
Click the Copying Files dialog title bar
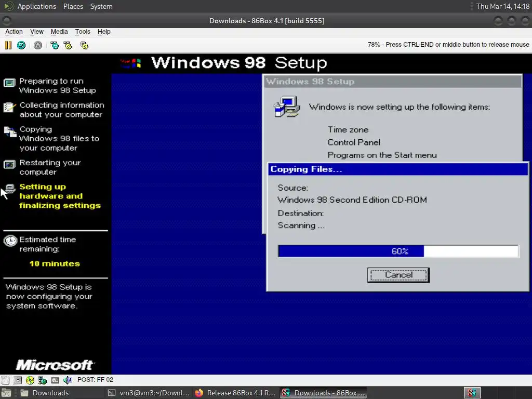click(x=398, y=169)
